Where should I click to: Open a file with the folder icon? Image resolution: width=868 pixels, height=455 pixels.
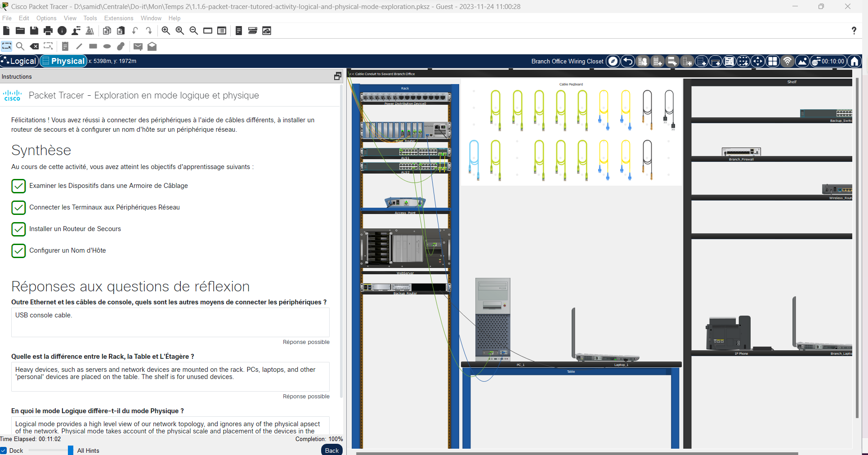point(20,31)
